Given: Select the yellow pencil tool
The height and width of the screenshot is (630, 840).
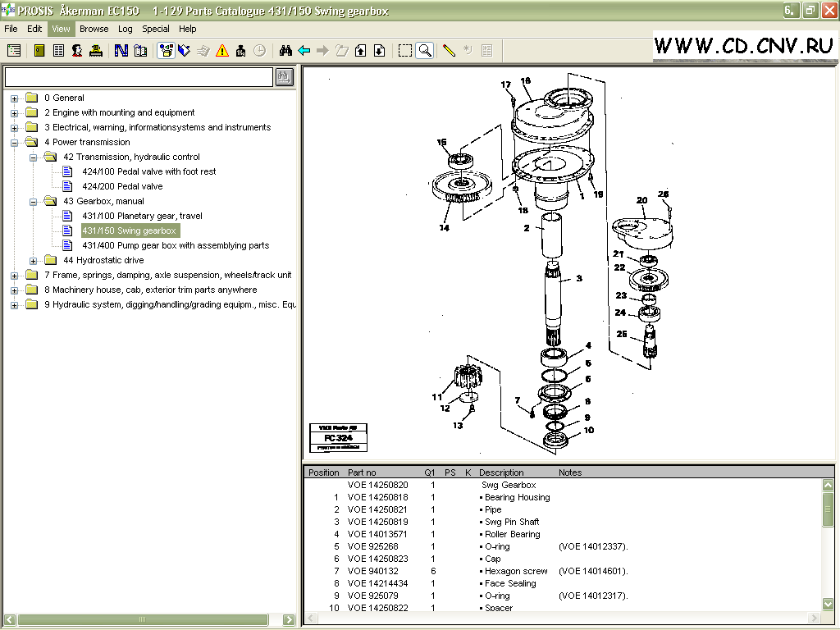Looking at the screenshot, I should [x=449, y=51].
